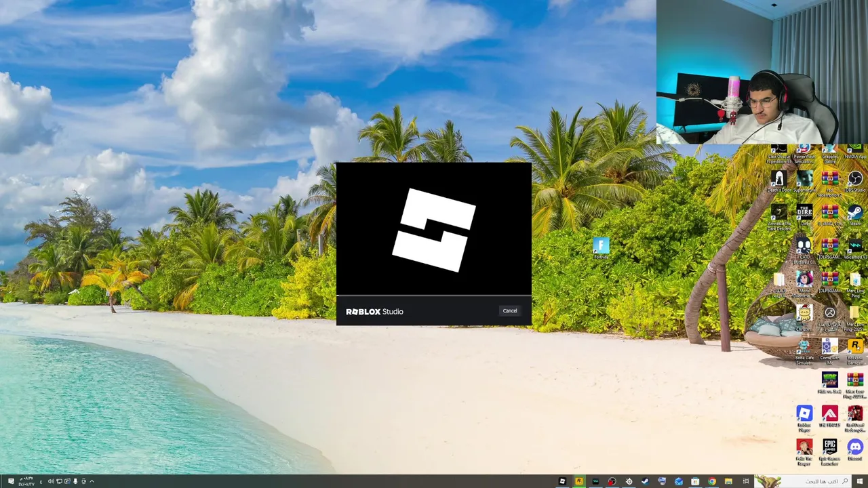Open the CATO Buttered Cat shortcut
The image size is (868, 488).
pyautogui.click(x=804, y=250)
